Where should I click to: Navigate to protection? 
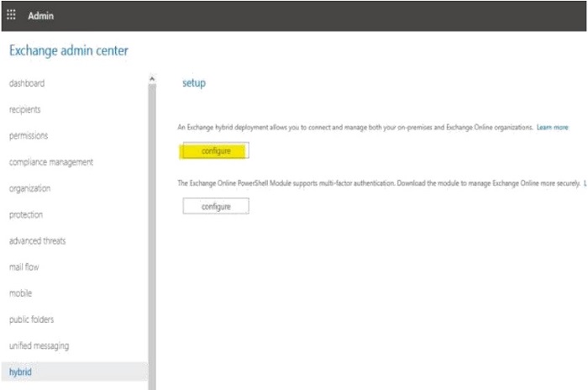point(26,214)
